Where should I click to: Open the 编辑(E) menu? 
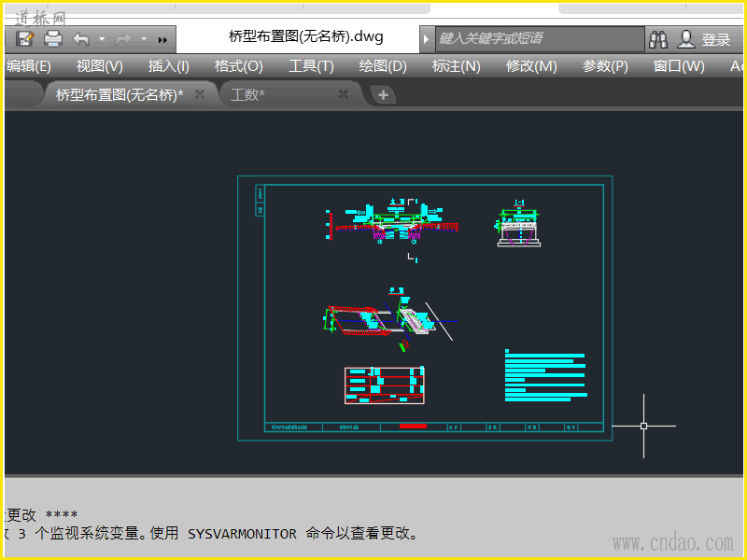[29, 66]
